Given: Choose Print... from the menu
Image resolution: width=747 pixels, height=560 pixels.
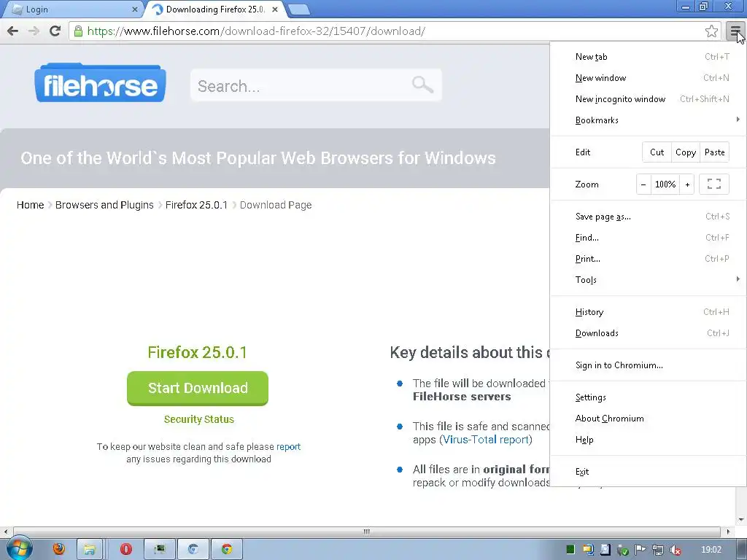Looking at the screenshot, I should pos(649,259).
